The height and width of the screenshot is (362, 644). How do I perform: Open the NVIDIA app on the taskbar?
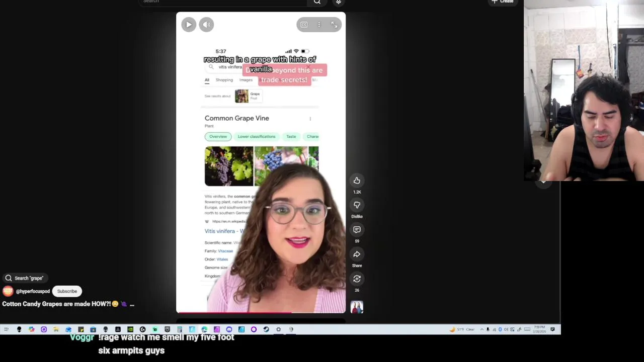point(130,329)
